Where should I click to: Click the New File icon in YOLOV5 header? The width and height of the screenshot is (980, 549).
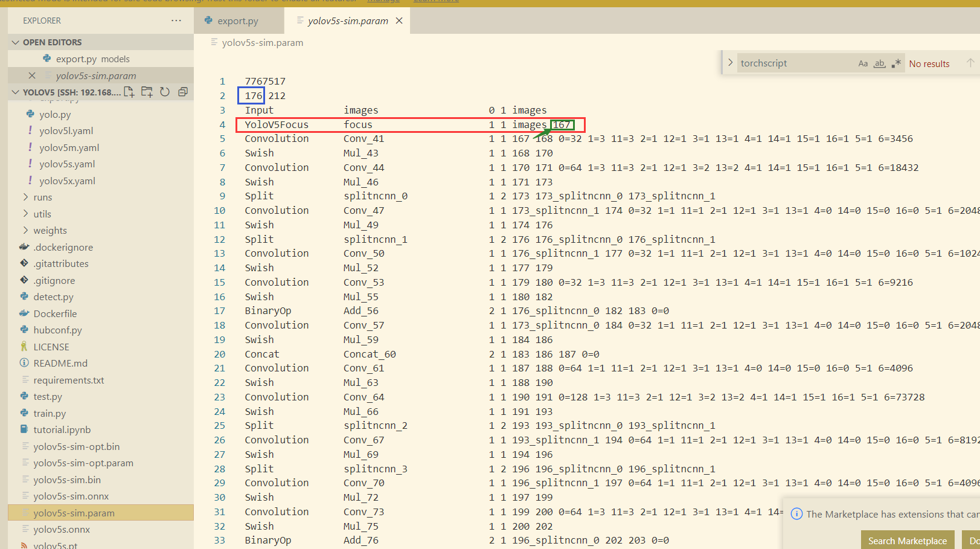(x=129, y=92)
